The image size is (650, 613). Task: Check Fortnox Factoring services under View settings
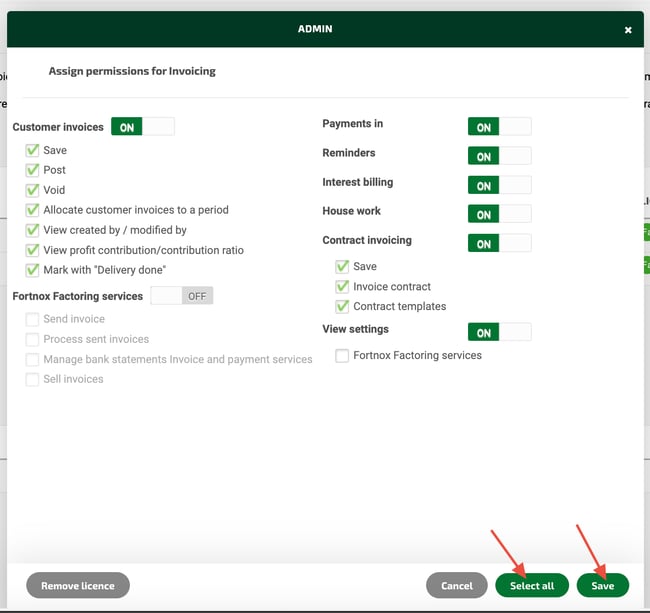tap(343, 355)
